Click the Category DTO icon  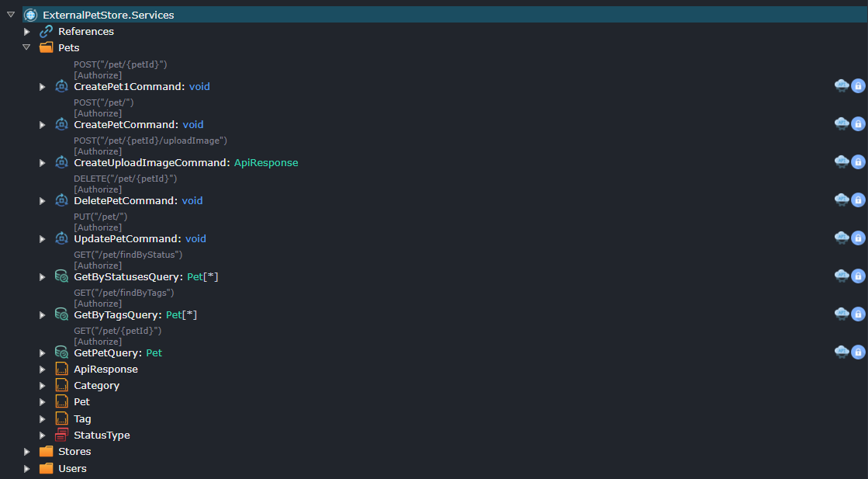click(x=62, y=385)
